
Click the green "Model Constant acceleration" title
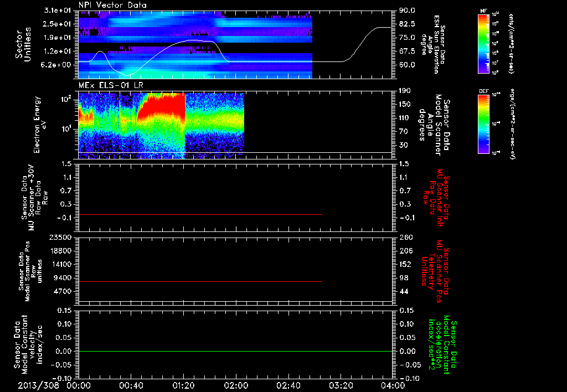click(442, 344)
